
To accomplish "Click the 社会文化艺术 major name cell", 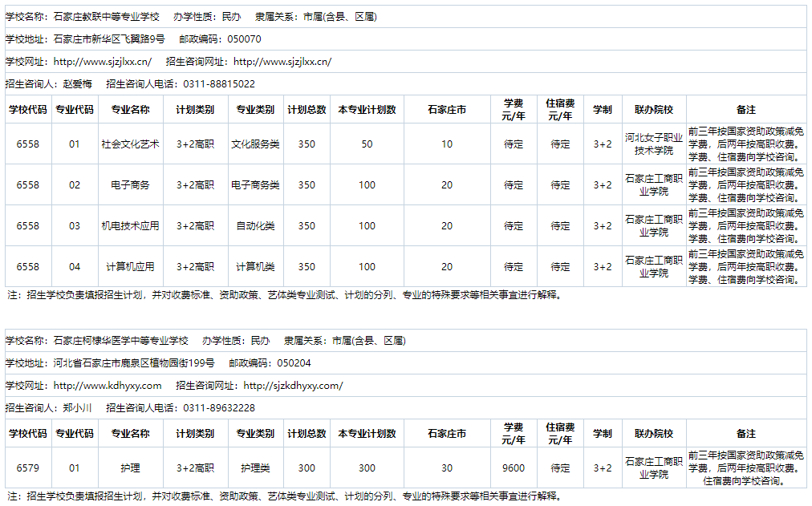I will click(x=130, y=144).
